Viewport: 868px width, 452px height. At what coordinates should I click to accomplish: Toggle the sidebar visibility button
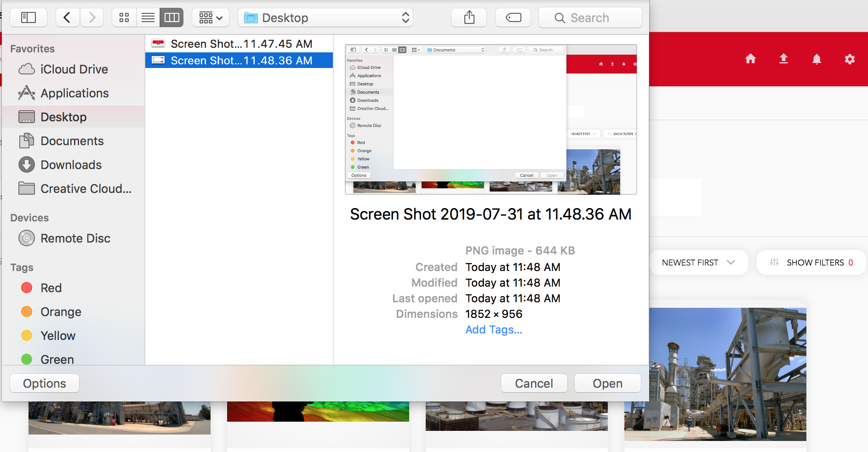point(29,18)
